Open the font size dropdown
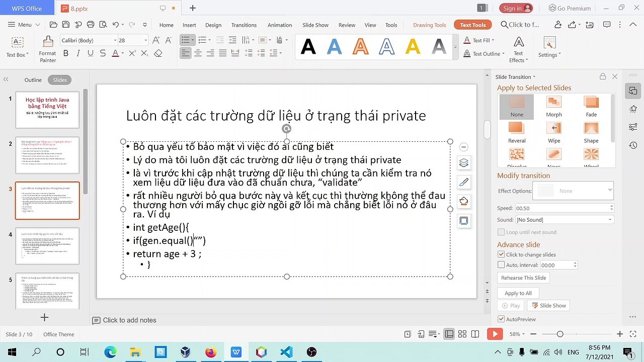The height and width of the screenshot is (362, 644). 146,40
